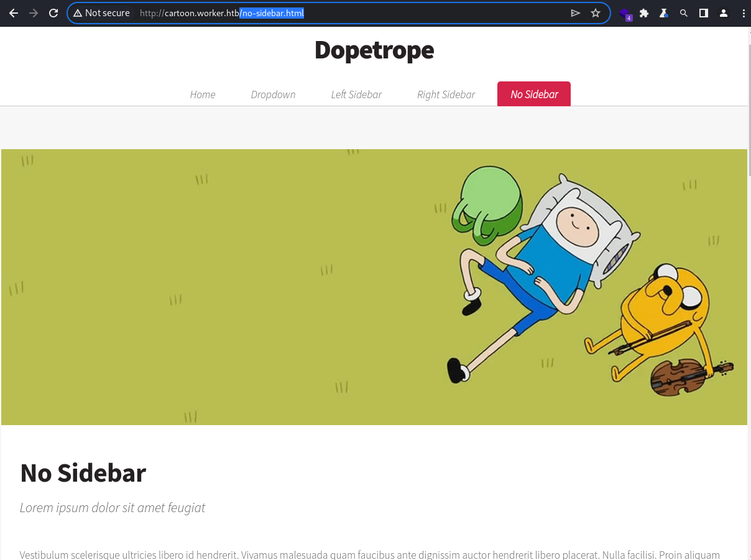Click the Dopetrope site title
Screen dimensions: 751x560
pyautogui.click(x=374, y=50)
